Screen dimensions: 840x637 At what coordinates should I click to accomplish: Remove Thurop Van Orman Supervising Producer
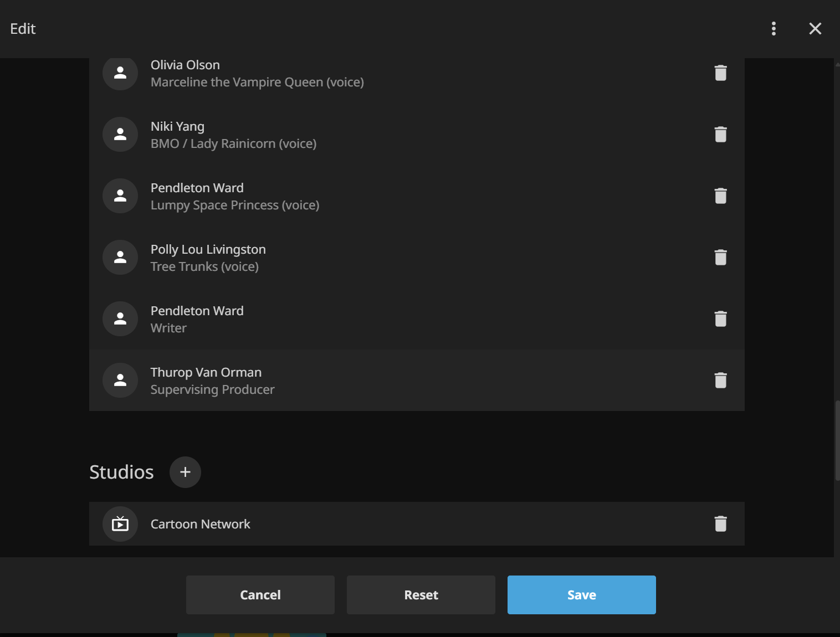(x=720, y=381)
